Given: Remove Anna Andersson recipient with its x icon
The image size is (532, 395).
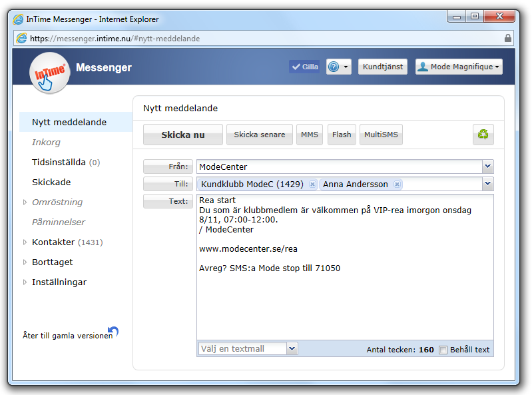Looking at the screenshot, I should 397,185.
